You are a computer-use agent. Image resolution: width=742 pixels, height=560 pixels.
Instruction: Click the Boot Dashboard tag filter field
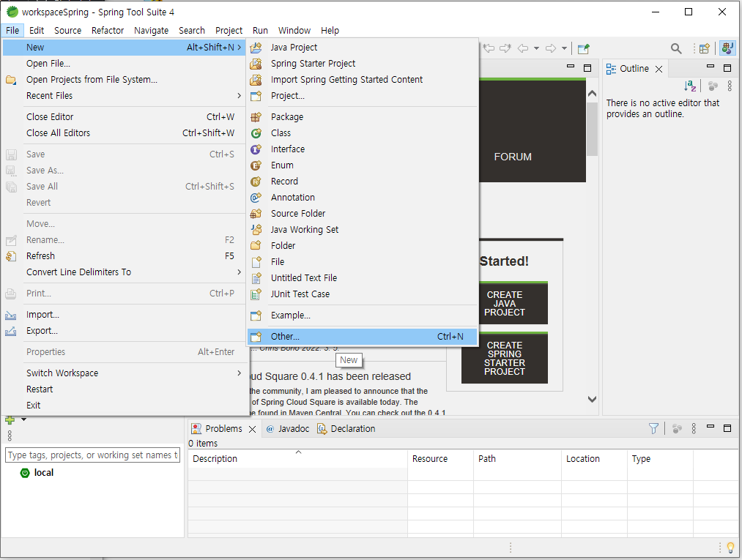point(93,455)
